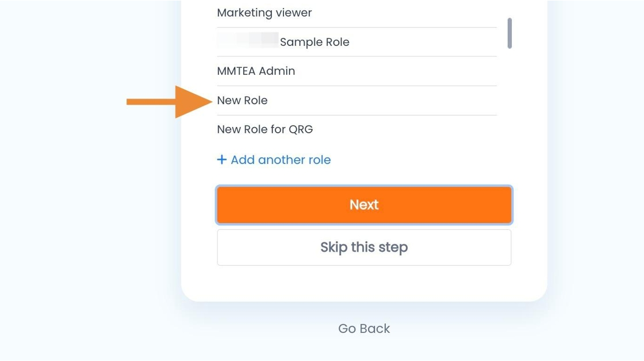Viewport: 644px width, 361px height.
Task: Click QRG in the last listed role
Action: [301, 129]
